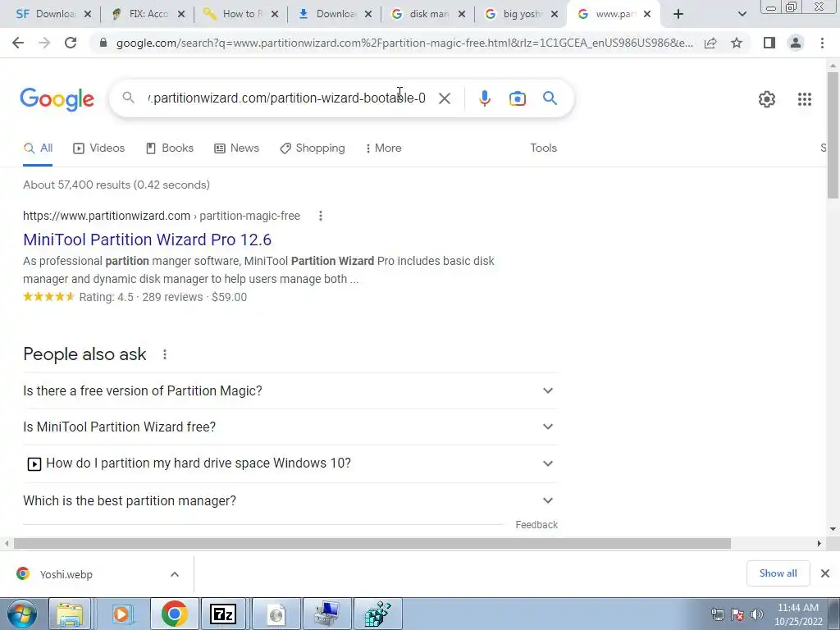Expand 'Which is the best partition manager?'

pos(290,501)
